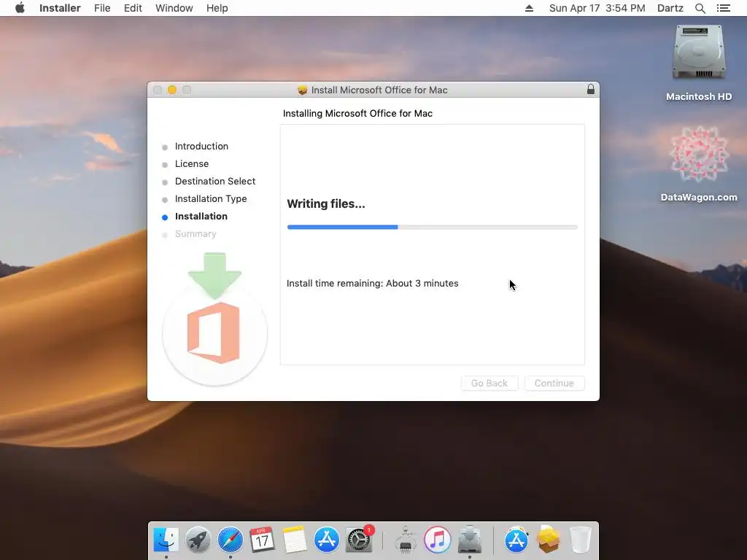Image resolution: width=747 pixels, height=560 pixels.
Task: Open Notes from the Dock
Action: pyautogui.click(x=294, y=540)
